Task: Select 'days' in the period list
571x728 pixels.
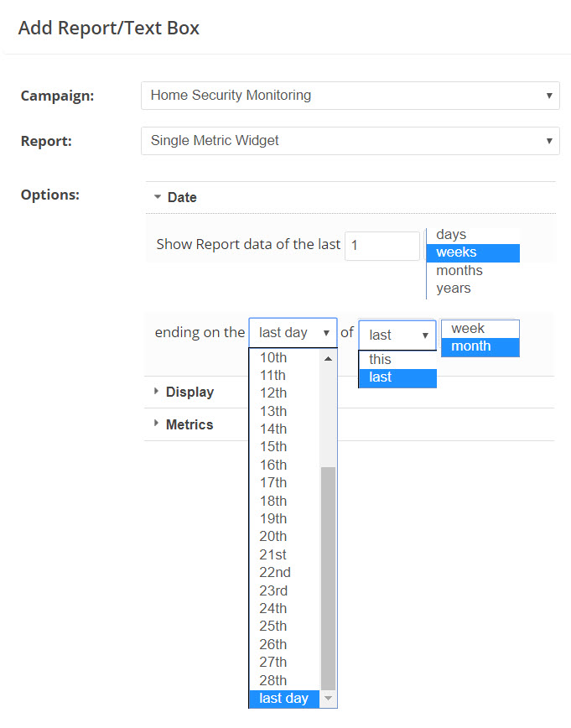Action: click(451, 235)
